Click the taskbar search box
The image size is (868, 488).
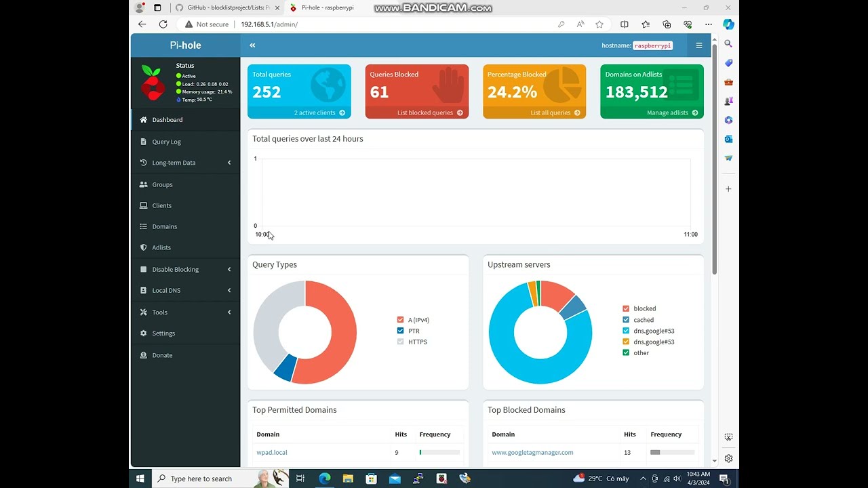220,479
